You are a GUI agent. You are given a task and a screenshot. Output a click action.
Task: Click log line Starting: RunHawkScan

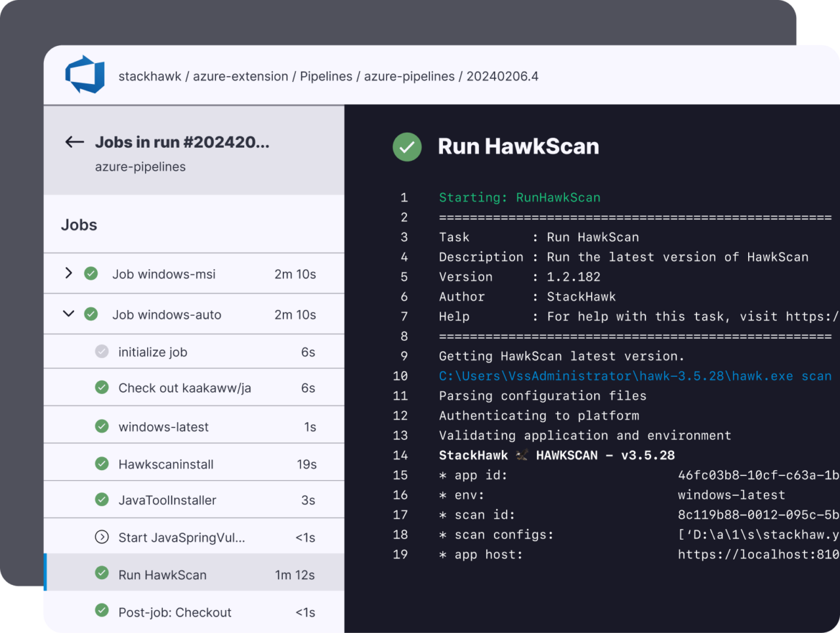pos(520,198)
